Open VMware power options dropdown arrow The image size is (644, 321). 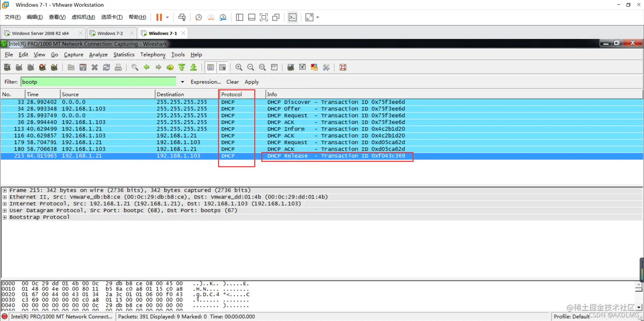tap(167, 17)
